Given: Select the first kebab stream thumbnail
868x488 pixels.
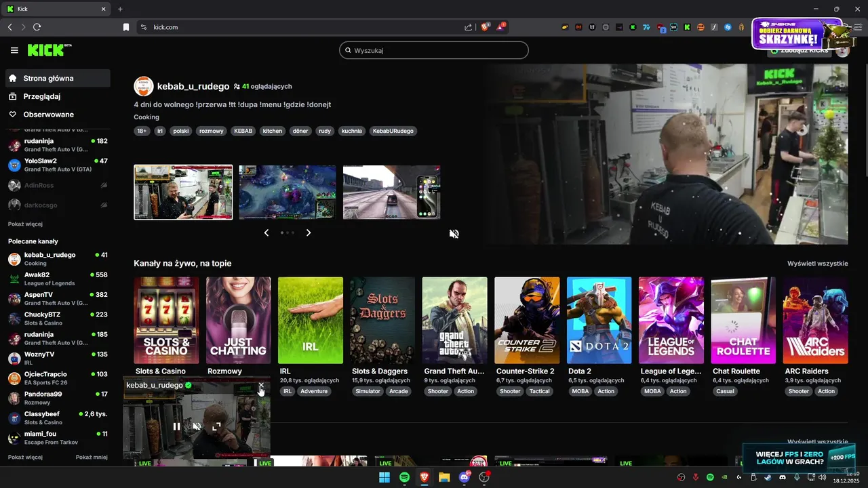Looking at the screenshot, I should 183,192.
